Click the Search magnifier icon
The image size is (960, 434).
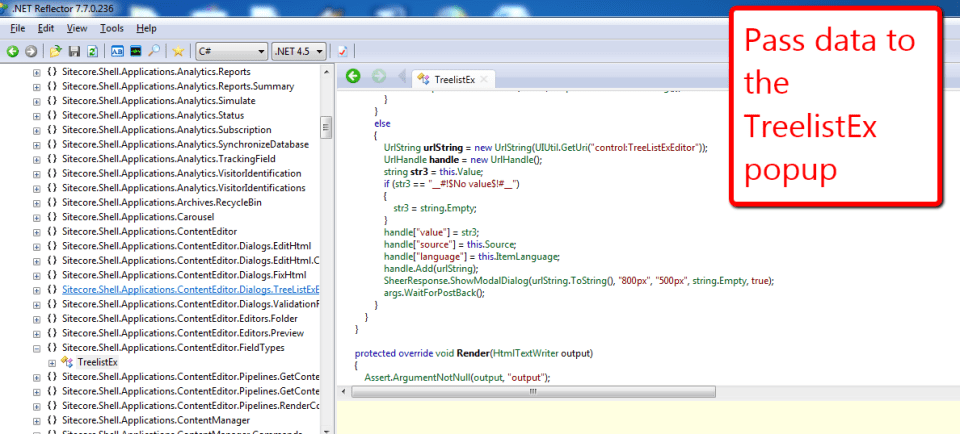click(154, 50)
